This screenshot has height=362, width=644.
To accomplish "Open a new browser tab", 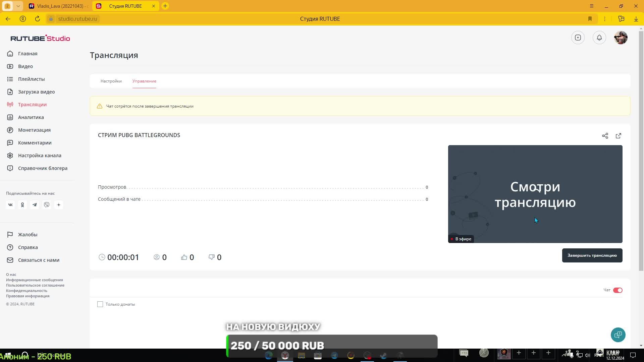I will coord(165,6).
